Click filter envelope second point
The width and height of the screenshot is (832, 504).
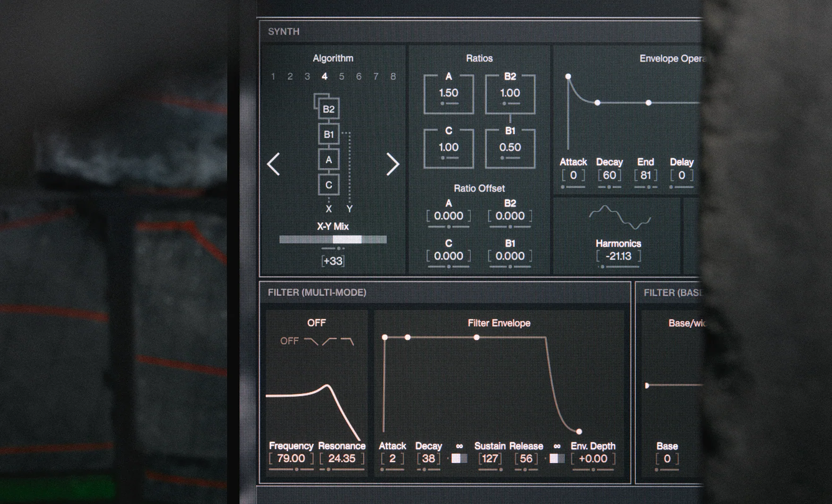pyautogui.click(x=407, y=337)
